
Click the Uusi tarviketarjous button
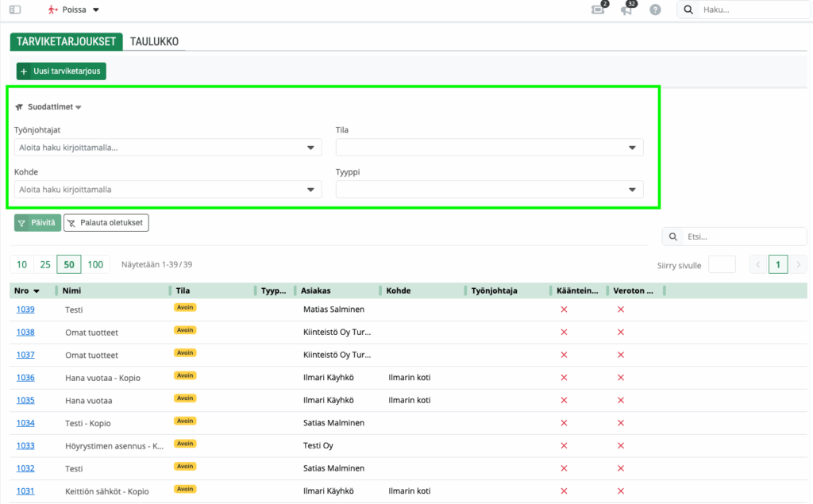point(61,71)
